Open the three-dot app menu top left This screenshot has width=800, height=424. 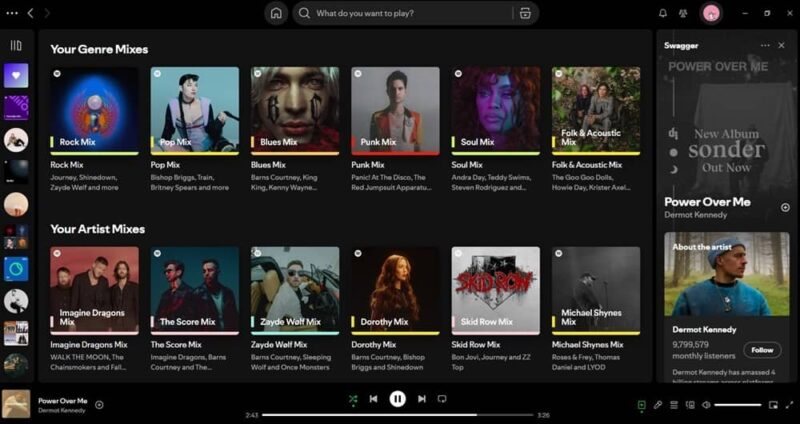tap(12, 13)
